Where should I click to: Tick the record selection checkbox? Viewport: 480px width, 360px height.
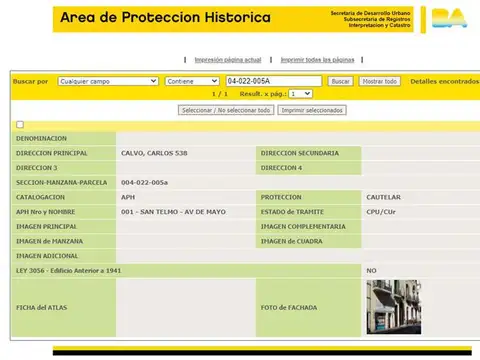pyautogui.click(x=20, y=124)
